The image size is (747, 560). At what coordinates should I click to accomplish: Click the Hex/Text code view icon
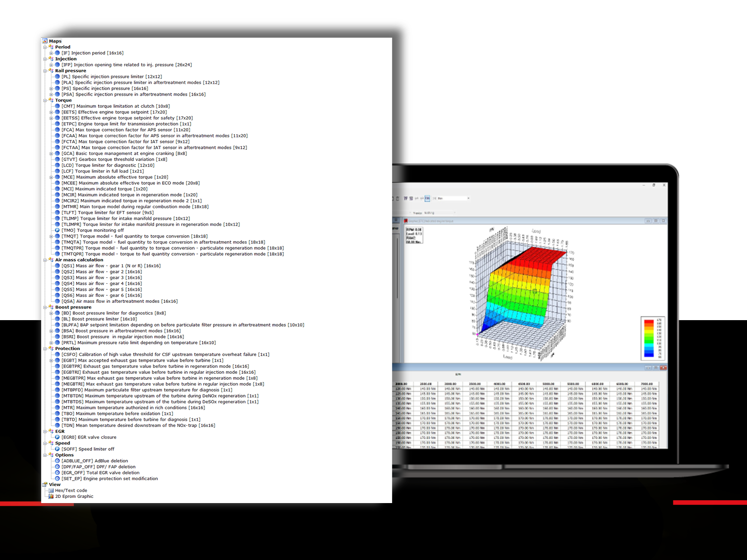51,490
